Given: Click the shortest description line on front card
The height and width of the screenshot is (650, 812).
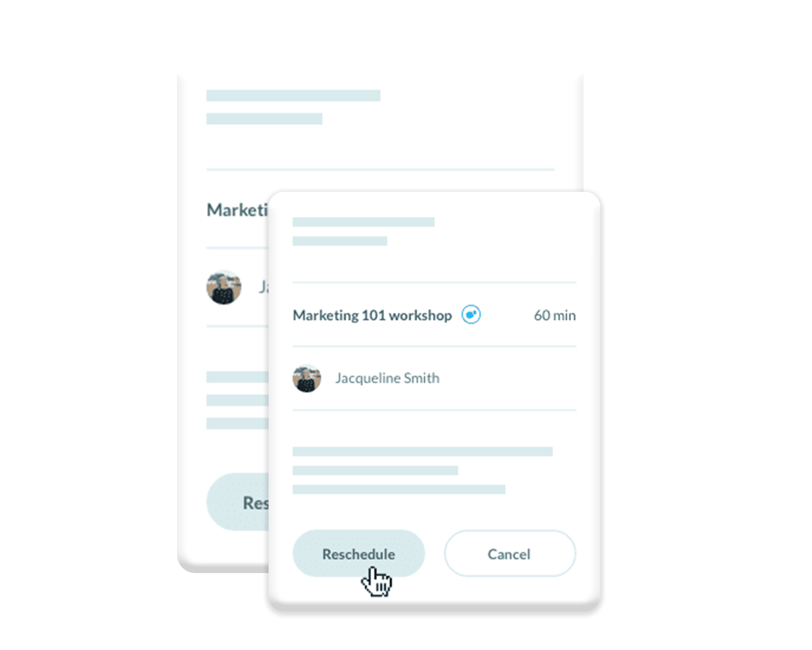Looking at the screenshot, I should tap(375, 470).
